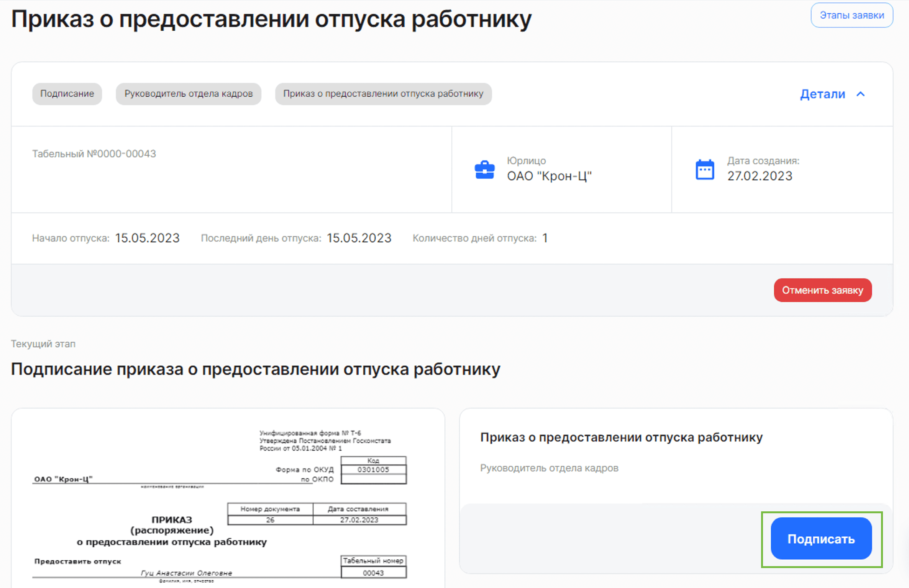
Task: Click ОКУД code 0301005 in document
Action: pos(373,470)
